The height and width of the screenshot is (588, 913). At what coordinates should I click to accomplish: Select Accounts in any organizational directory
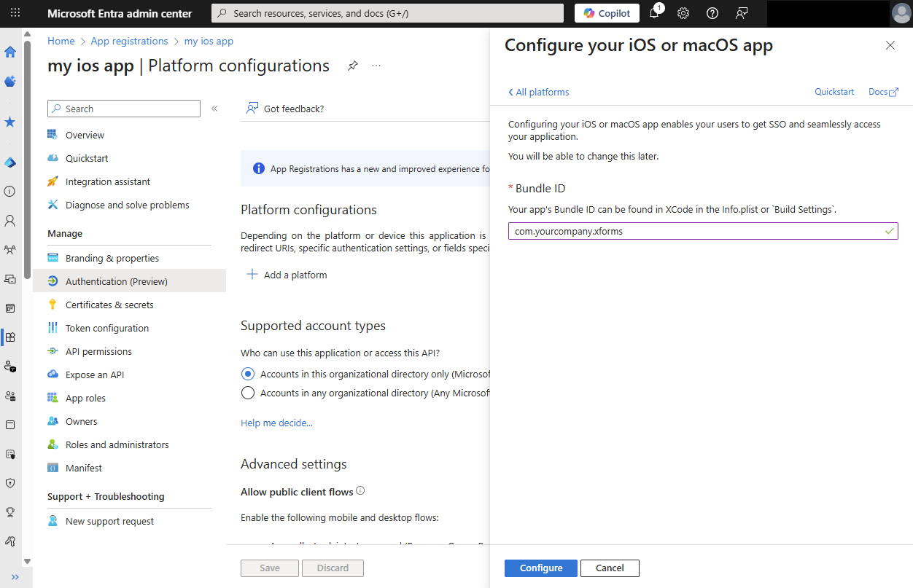click(x=248, y=393)
